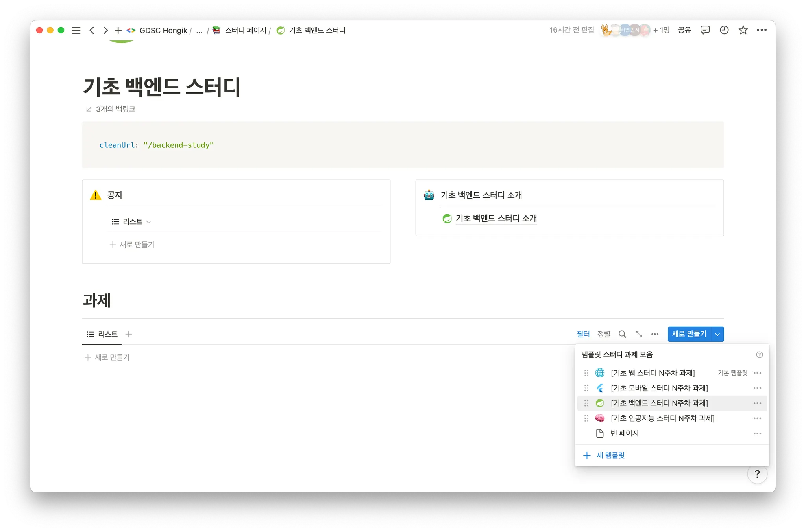Image resolution: width=806 pixels, height=532 pixels.
Task: Open database as full page arrows icon
Action: click(639, 334)
